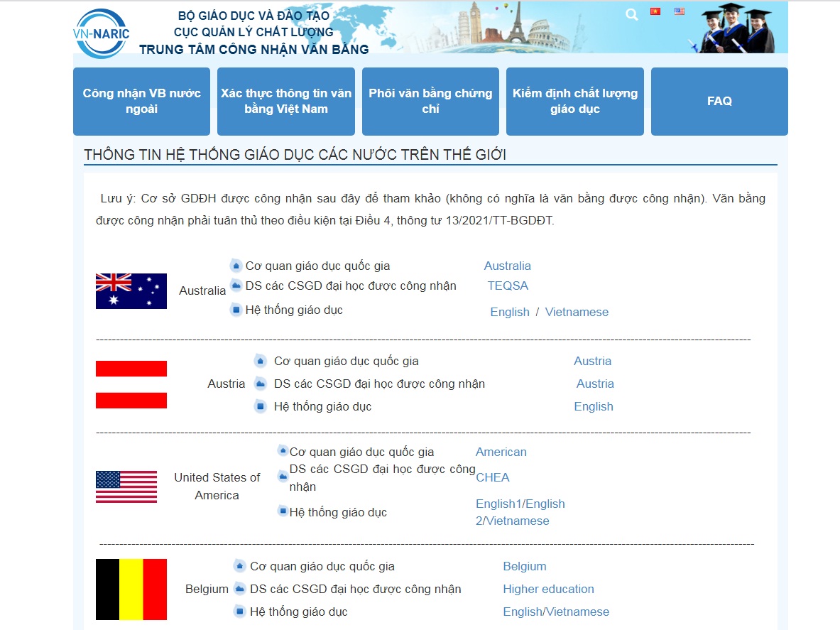This screenshot has height=630, width=840.
Task: Open Belgium's Higher education link
Action: tap(548, 589)
